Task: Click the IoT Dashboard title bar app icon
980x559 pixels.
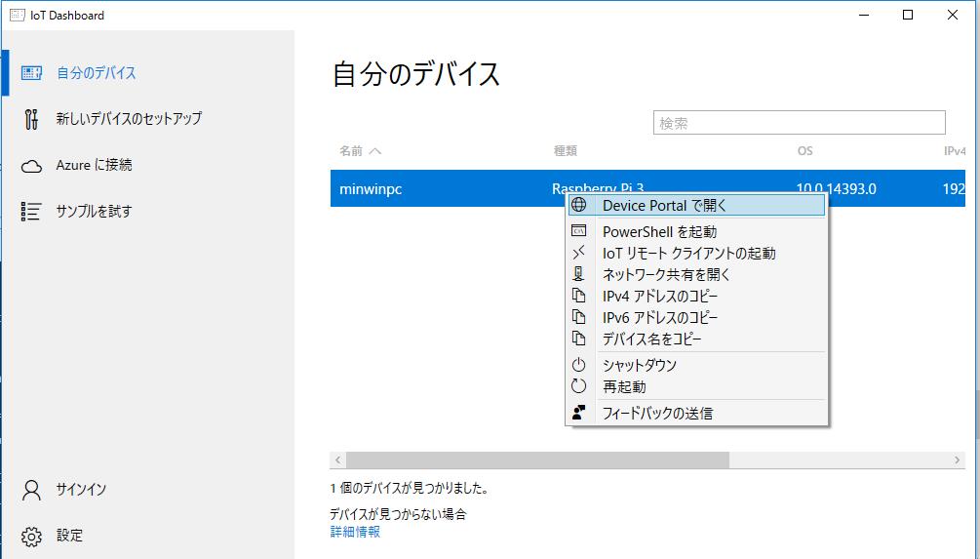Action: pos(17,15)
